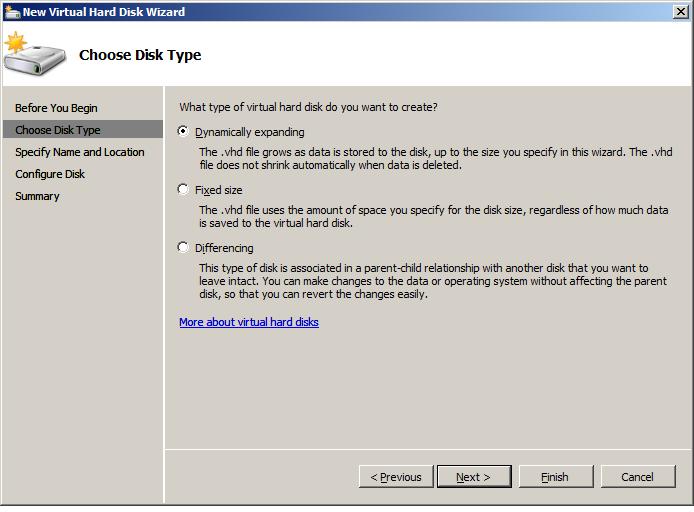Go to the Before You Begin step
The image size is (694, 512).
tap(56, 108)
